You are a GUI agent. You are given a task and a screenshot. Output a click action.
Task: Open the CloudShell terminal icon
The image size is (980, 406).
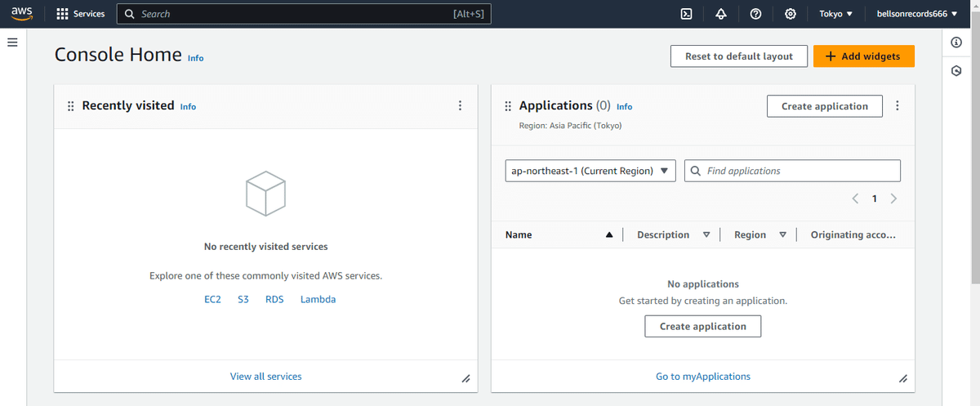tap(687, 14)
